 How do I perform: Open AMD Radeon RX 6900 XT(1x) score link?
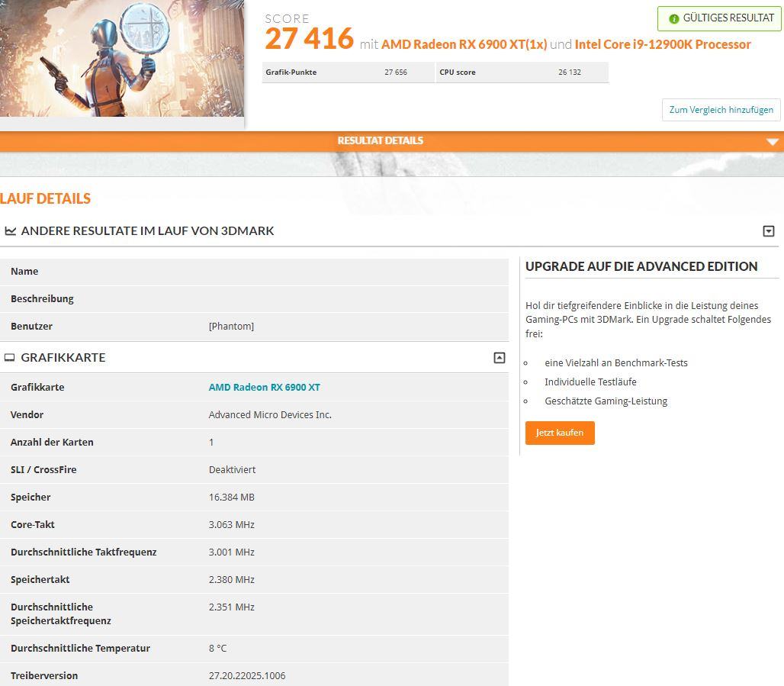pos(464,44)
